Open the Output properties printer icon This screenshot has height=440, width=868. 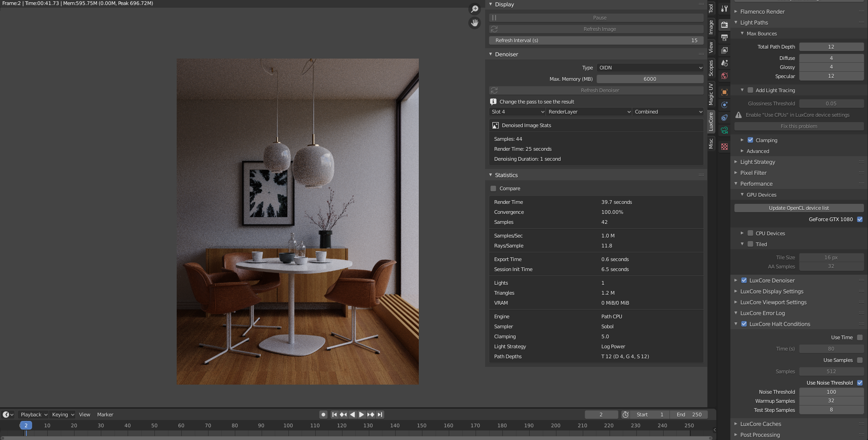(x=724, y=37)
